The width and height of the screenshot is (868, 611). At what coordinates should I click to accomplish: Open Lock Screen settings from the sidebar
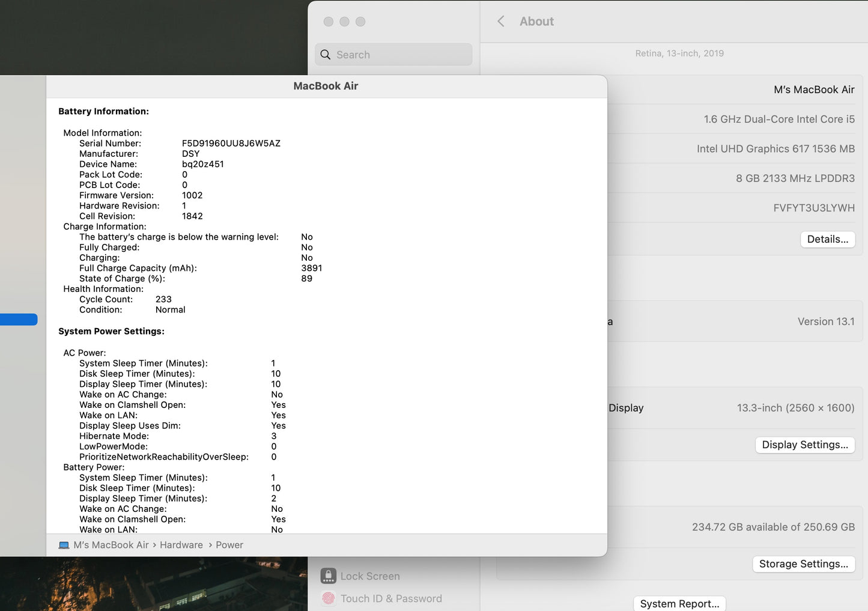369,576
